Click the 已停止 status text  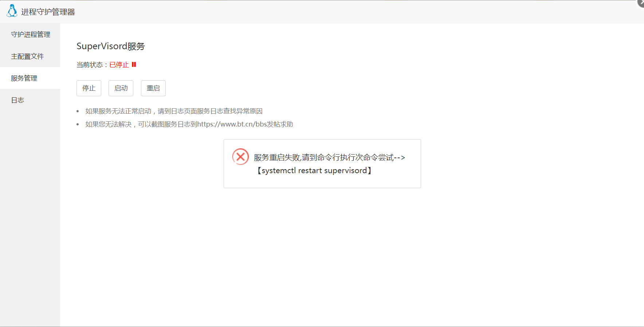(x=119, y=65)
